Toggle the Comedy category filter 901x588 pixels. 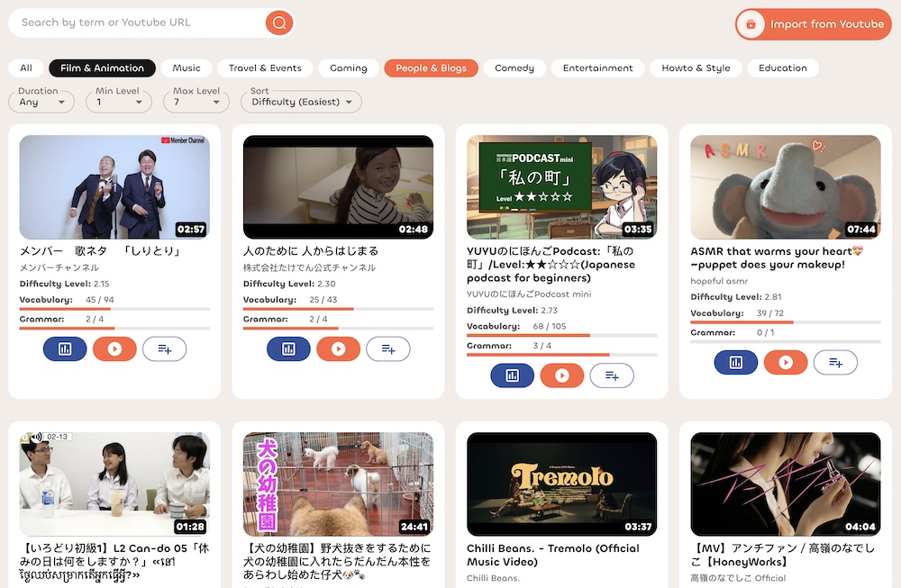(x=514, y=68)
